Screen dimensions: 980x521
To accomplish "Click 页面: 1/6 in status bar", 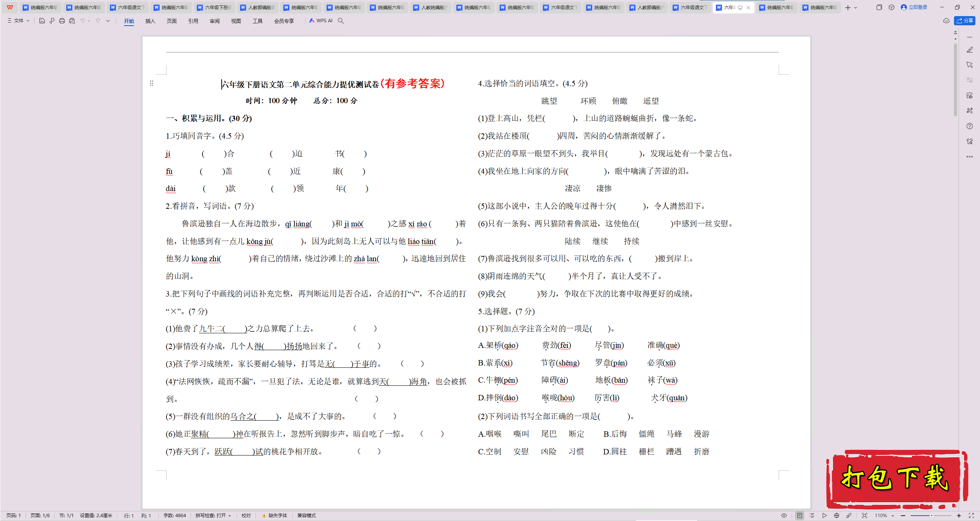I will [x=40, y=516].
